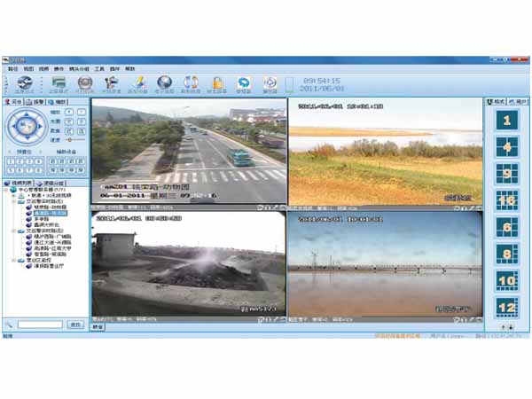Collapse the second 交巡警 traffic group
The width and height of the screenshot is (532, 399).
click(x=13, y=231)
